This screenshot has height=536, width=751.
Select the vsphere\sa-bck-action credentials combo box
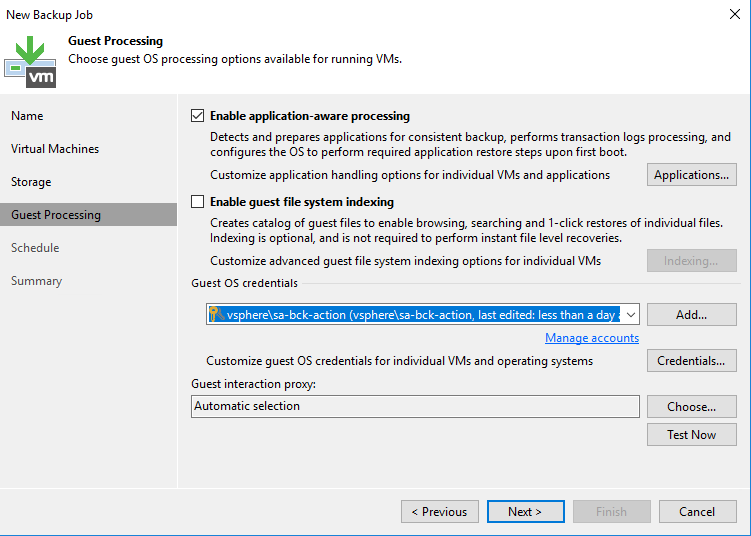pos(423,314)
